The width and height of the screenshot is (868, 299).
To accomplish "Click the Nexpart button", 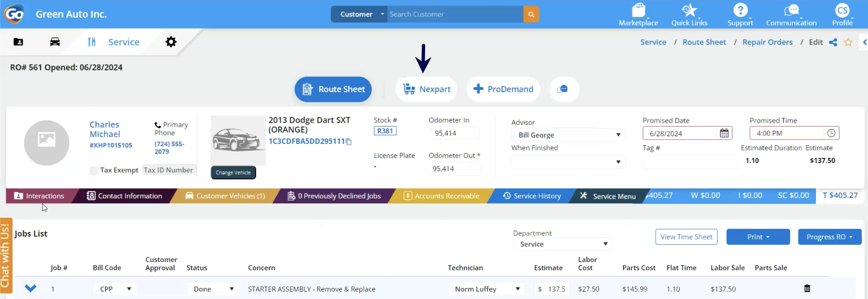I will [427, 89].
